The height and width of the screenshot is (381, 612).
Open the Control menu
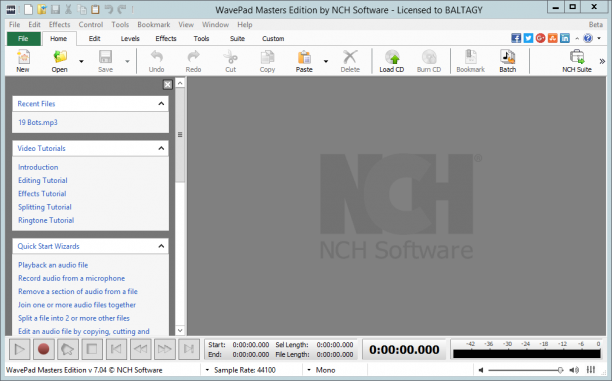point(91,25)
